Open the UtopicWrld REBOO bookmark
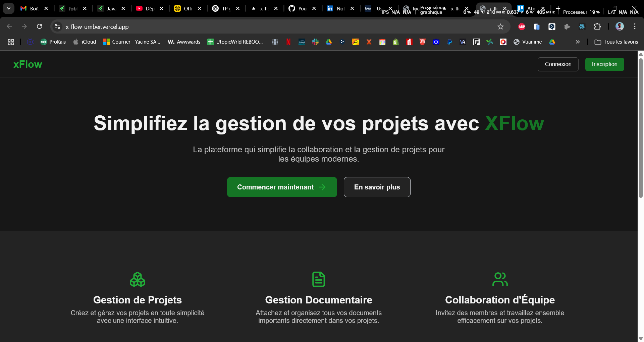644x342 pixels. click(235, 42)
